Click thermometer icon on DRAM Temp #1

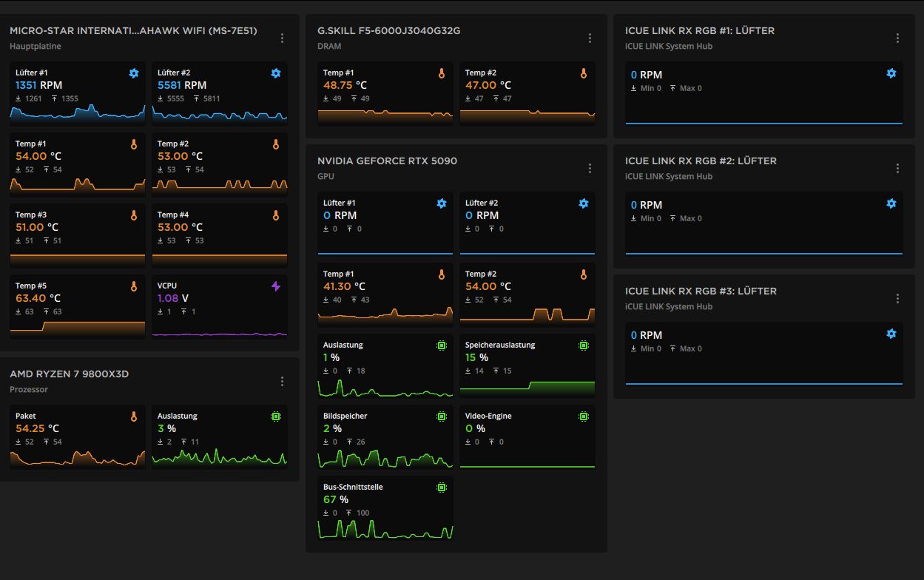pyautogui.click(x=442, y=73)
